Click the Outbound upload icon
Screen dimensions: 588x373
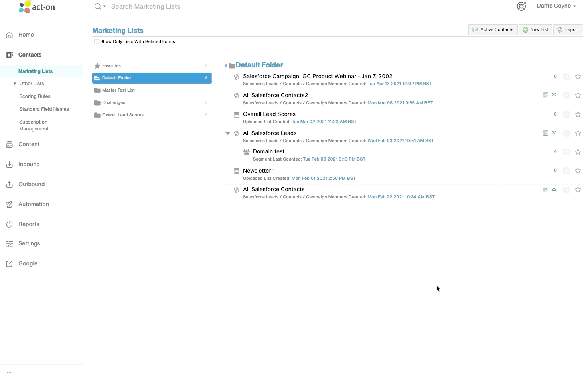pos(10,185)
